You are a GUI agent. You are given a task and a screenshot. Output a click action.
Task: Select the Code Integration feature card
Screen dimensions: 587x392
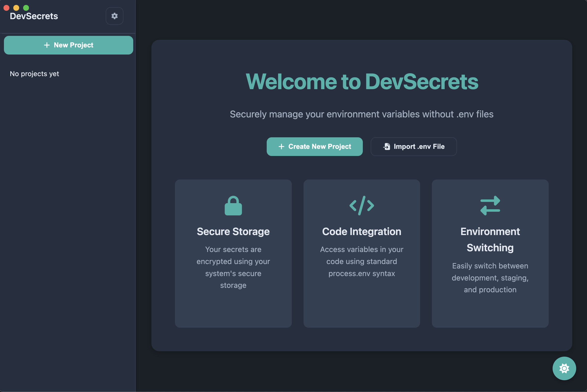[362, 254]
